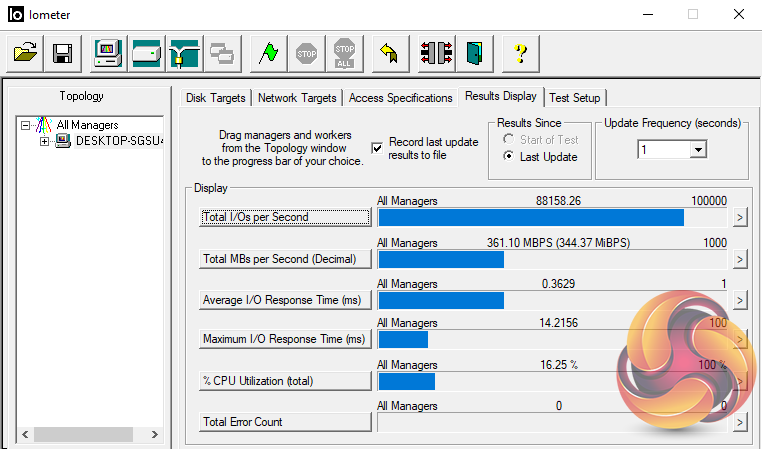762x449 pixels.
Task: Select Last Update radio button
Action: (x=508, y=156)
